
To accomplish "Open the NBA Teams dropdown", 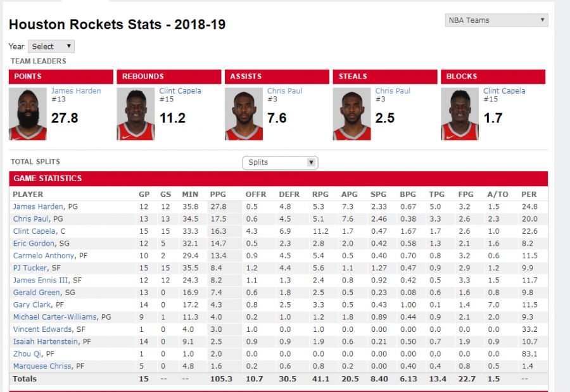I will [496, 20].
